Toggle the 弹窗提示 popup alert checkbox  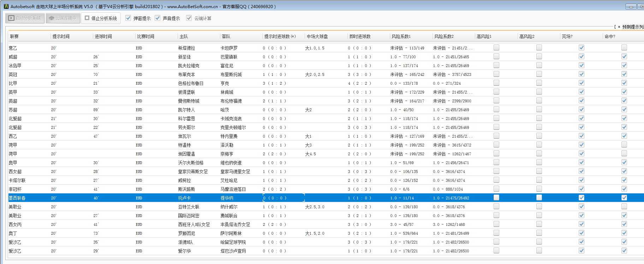click(x=128, y=18)
